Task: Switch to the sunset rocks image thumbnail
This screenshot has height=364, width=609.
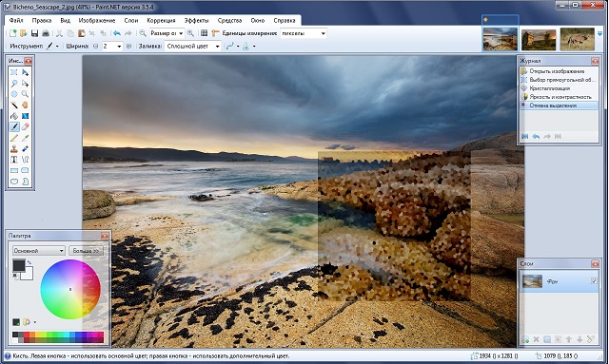Action: pyautogui.click(x=539, y=39)
